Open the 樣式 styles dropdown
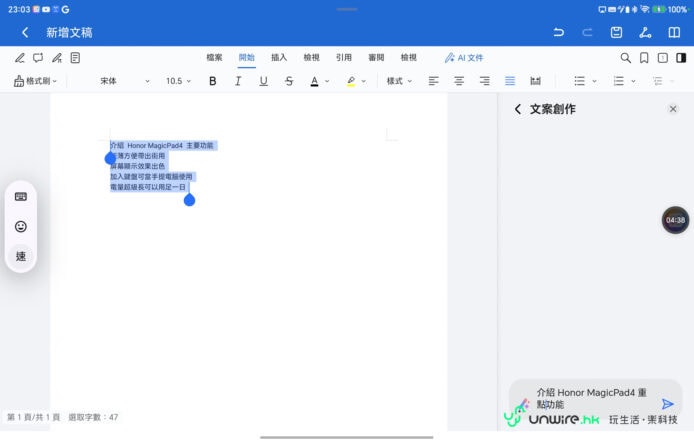 (399, 81)
